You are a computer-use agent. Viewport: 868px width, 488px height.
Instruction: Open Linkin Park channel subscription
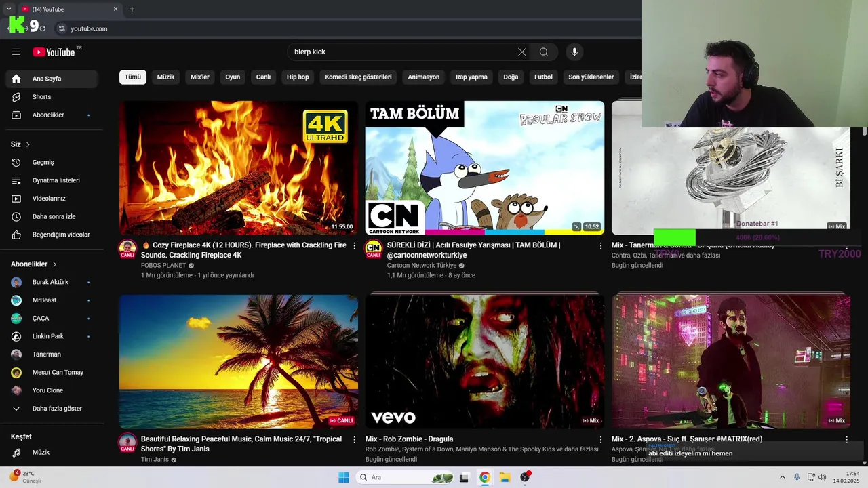point(52,336)
